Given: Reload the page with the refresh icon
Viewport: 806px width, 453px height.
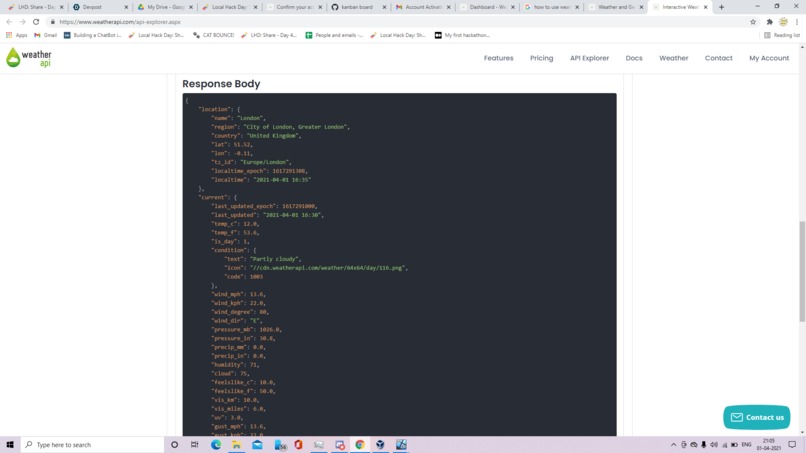Looking at the screenshot, I should 36,22.
